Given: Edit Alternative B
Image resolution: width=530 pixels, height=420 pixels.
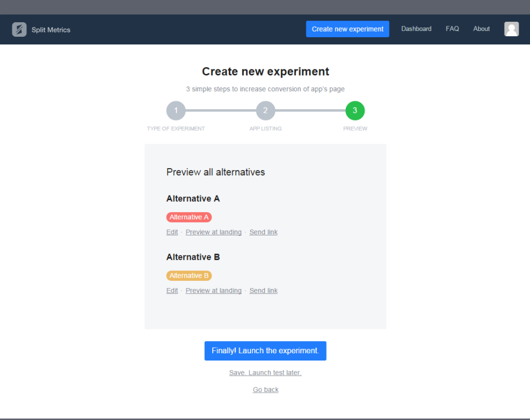Looking at the screenshot, I should [172, 291].
